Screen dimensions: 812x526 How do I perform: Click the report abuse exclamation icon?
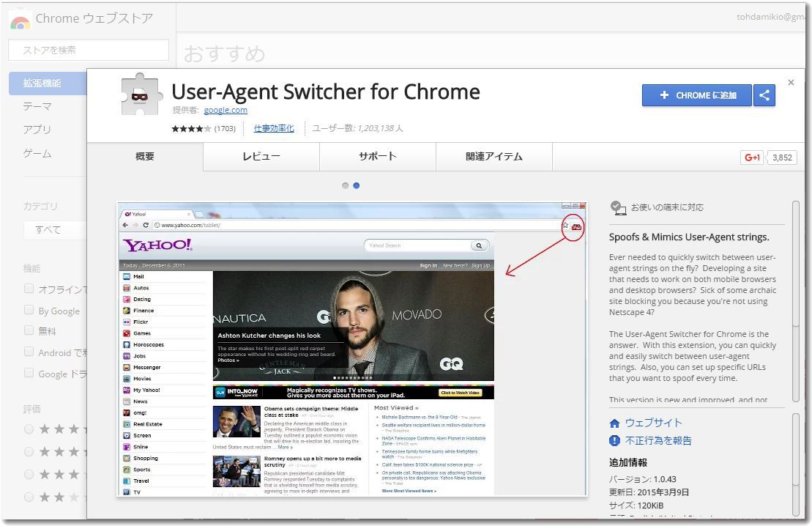point(615,441)
